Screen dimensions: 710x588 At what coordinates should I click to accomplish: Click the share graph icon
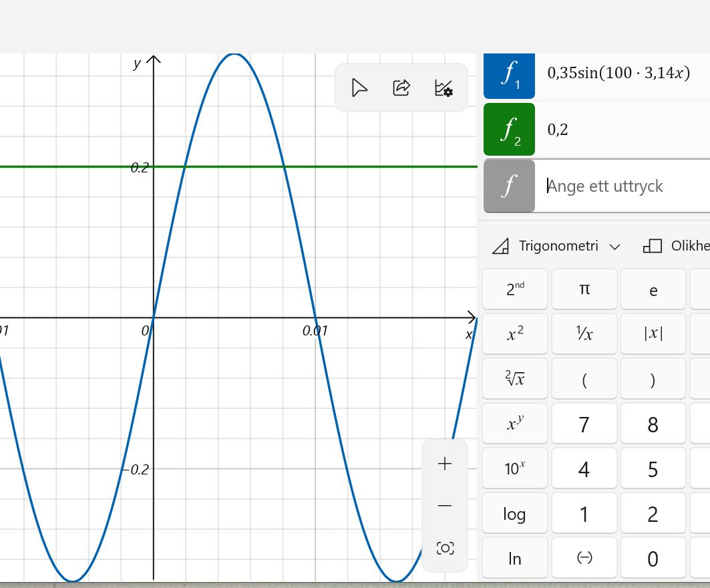pos(401,88)
